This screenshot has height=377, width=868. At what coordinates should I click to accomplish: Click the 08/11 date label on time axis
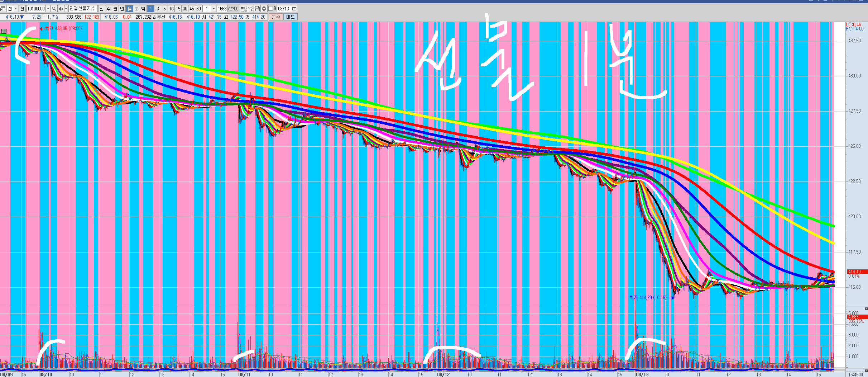(244, 374)
